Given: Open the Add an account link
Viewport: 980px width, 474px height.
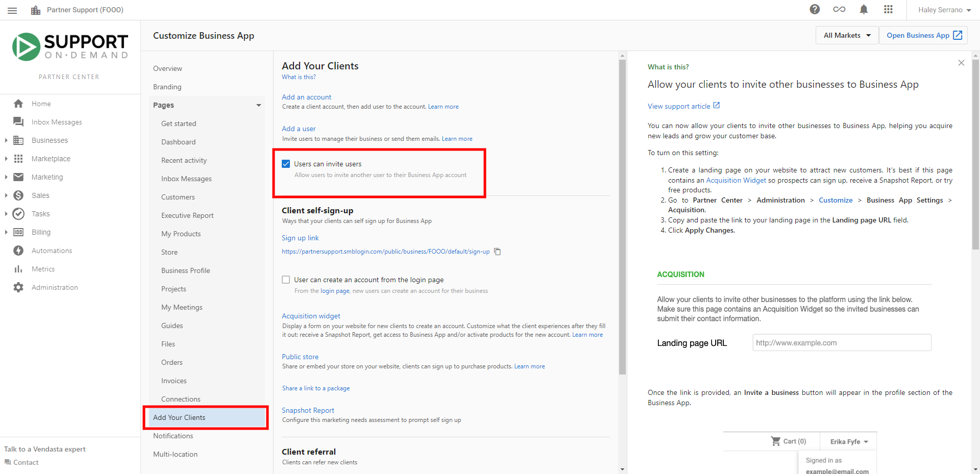Looking at the screenshot, I should tap(306, 97).
